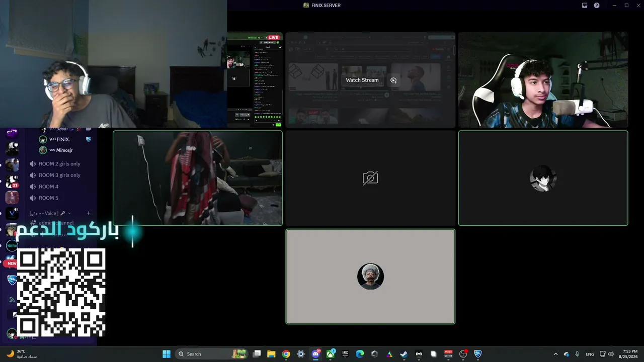Select the gray tile with the bearded avatar

tap(370, 277)
